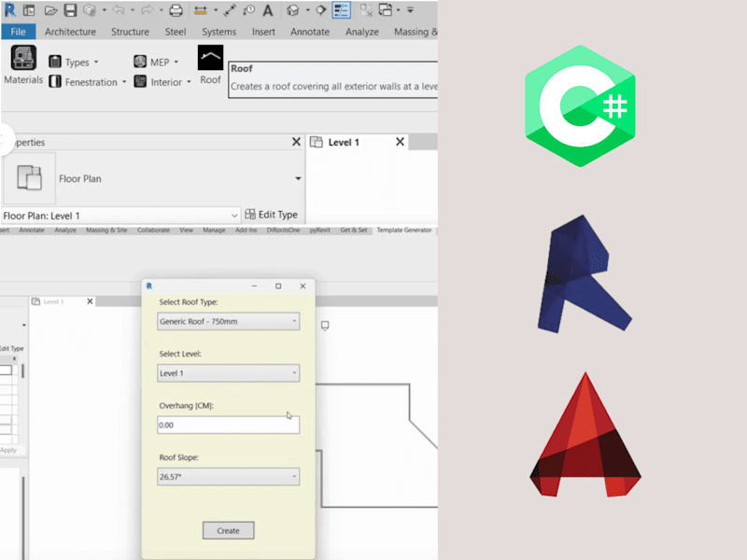
Task: Click the Interior icon
Action: click(x=140, y=81)
